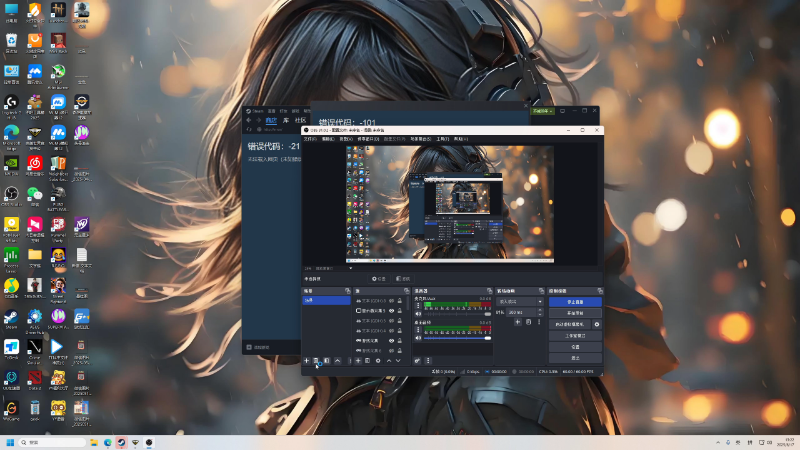Show the bottom hidden game capture source
800x450 pixels.
(391, 351)
